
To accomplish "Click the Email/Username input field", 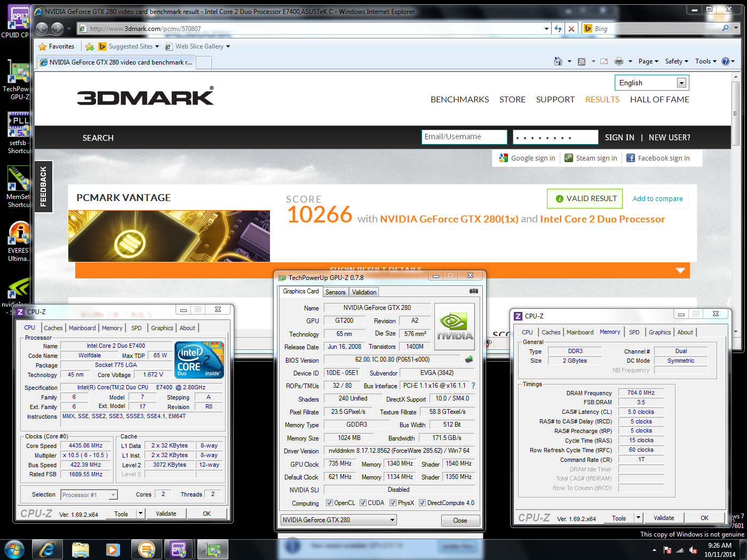I will (x=464, y=137).
